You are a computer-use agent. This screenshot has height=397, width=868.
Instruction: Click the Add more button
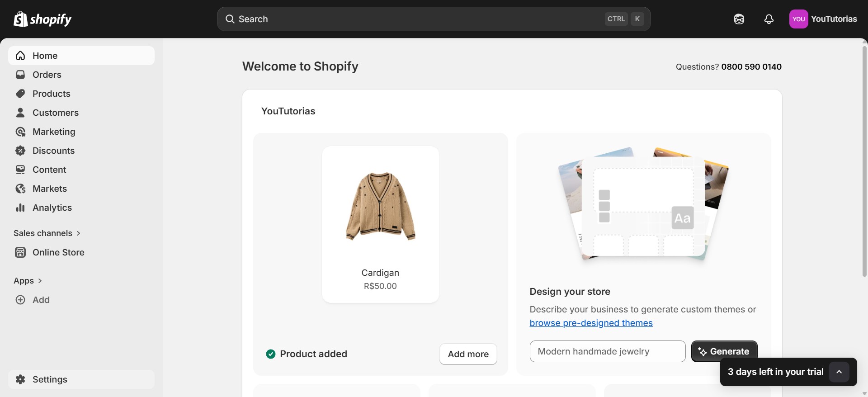click(x=468, y=354)
